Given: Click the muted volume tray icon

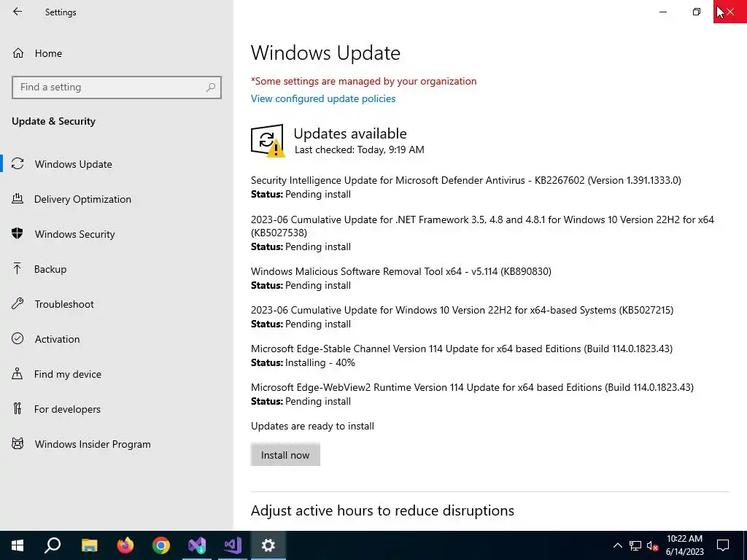Looking at the screenshot, I should 652,545.
